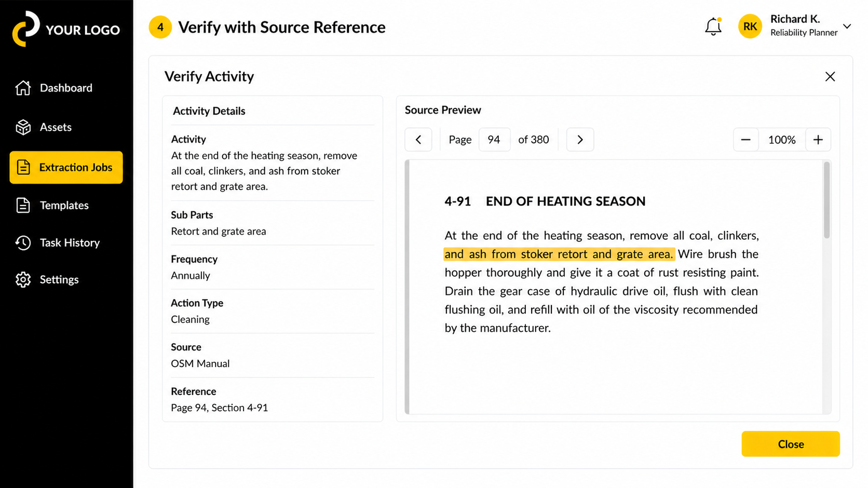Expand the user profile dropdown chevron
This screenshot has width=868, height=488.
click(x=847, y=26)
